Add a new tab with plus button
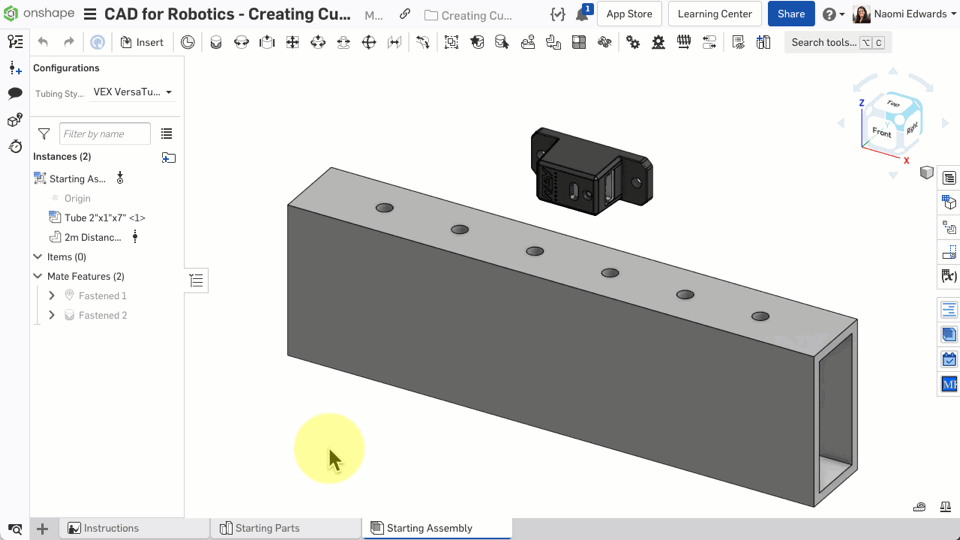The width and height of the screenshot is (960, 540). pyautogui.click(x=42, y=528)
